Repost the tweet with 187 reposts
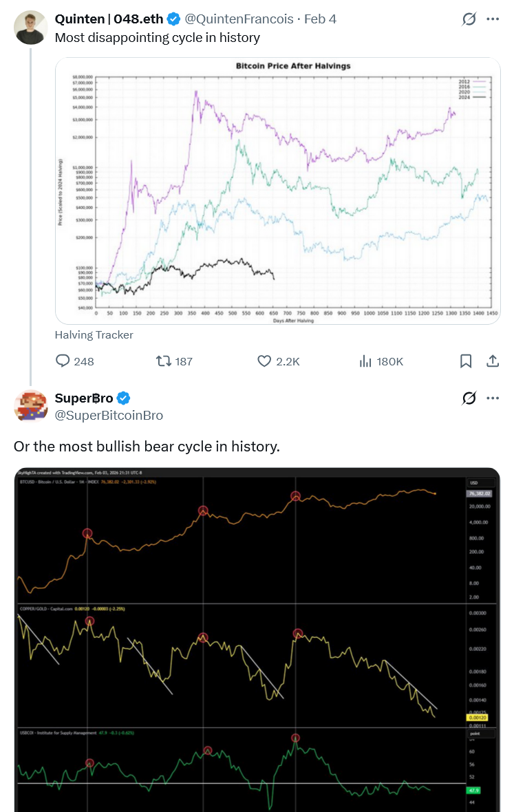The height and width of the screenshot is (812, 514). click(x=164, y=361)
